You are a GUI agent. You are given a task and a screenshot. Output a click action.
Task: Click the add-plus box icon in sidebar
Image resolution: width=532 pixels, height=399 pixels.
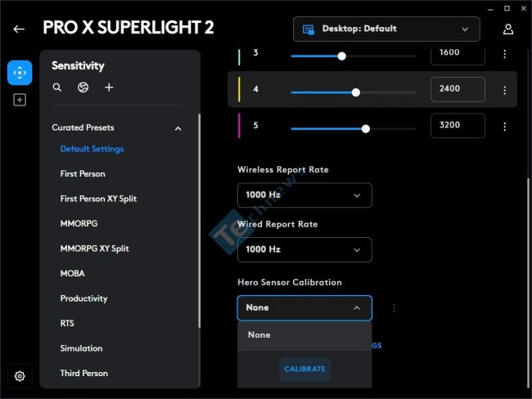tap(20, 100)
